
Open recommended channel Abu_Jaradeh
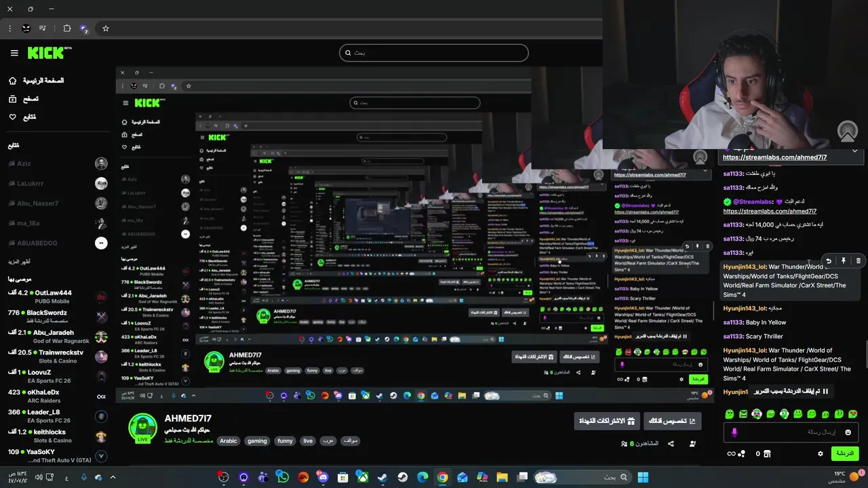pos(58,336)
